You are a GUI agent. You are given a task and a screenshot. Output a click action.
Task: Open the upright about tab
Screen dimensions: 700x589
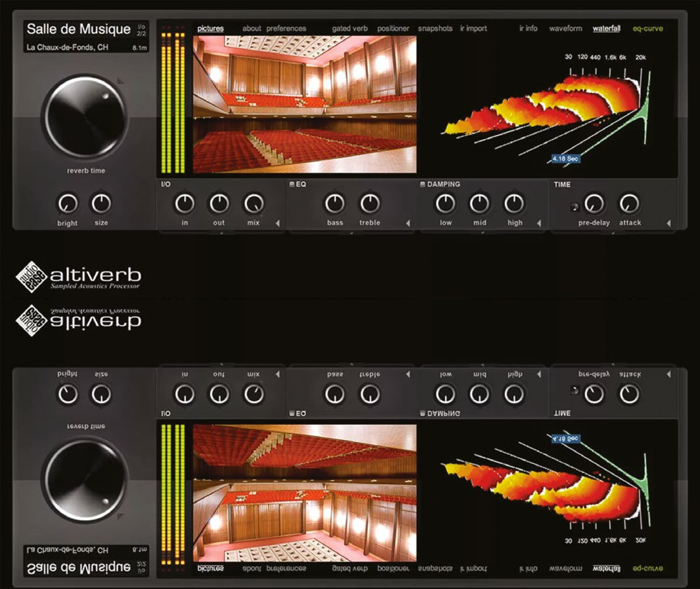[x=252, y=29]
